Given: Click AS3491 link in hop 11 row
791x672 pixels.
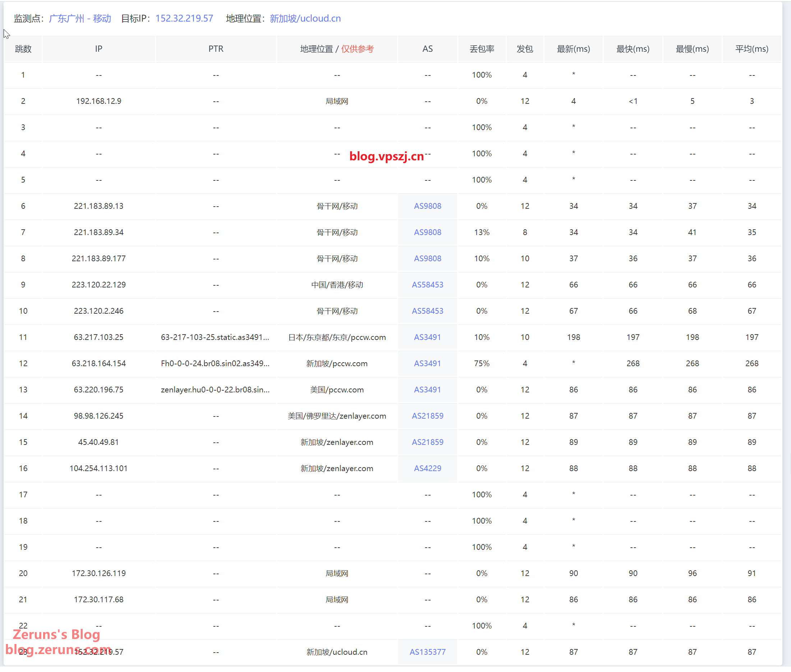Looking at the screenshot, I should tap(427, 337).
